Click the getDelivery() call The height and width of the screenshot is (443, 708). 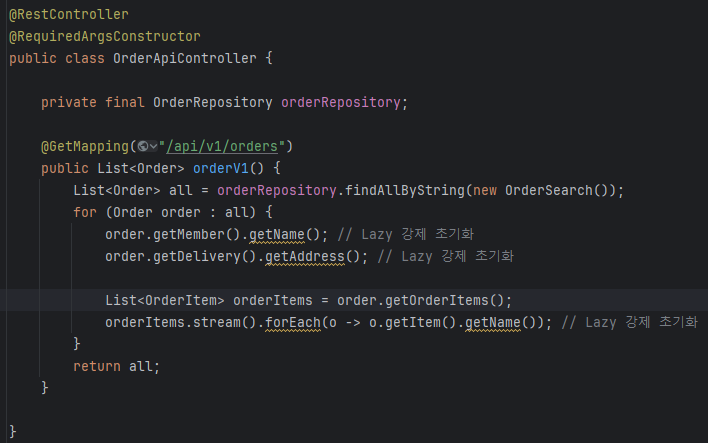pos(205,256)
